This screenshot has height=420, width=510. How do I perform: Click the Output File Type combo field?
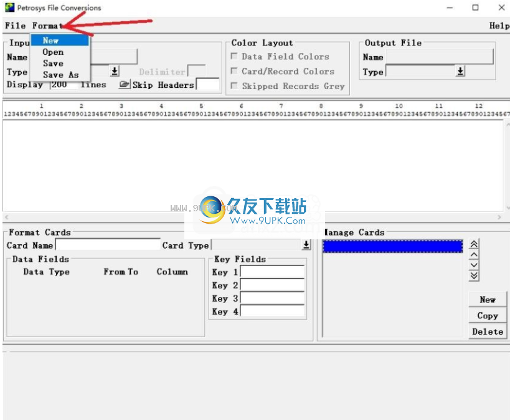tap(420, 71)
